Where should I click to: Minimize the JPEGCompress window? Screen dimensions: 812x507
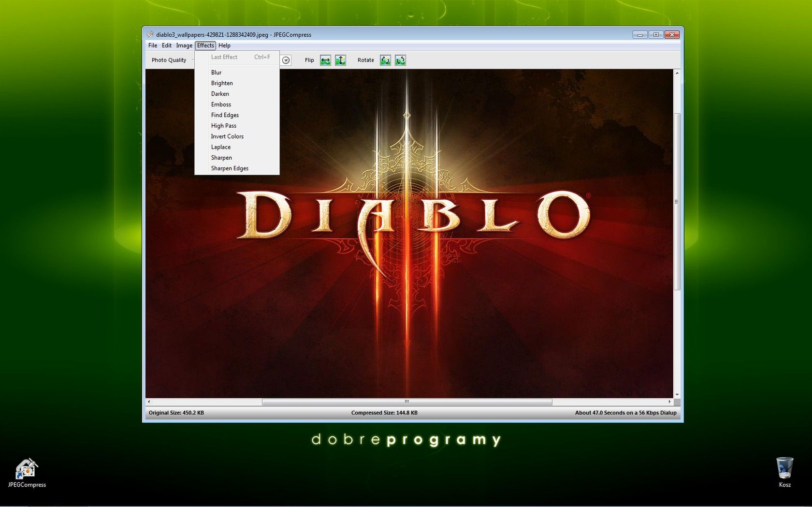tap(640, 34)
